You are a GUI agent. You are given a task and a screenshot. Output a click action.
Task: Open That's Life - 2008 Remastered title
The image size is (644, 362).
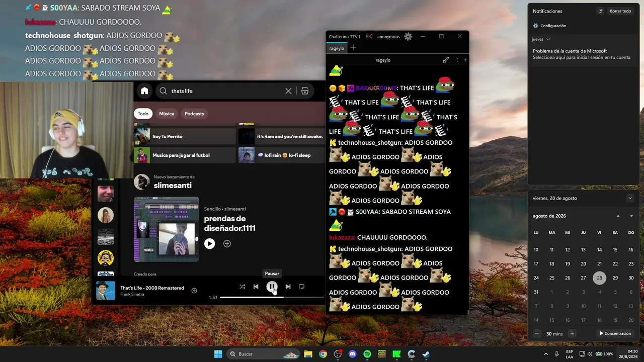pos(152,288)
